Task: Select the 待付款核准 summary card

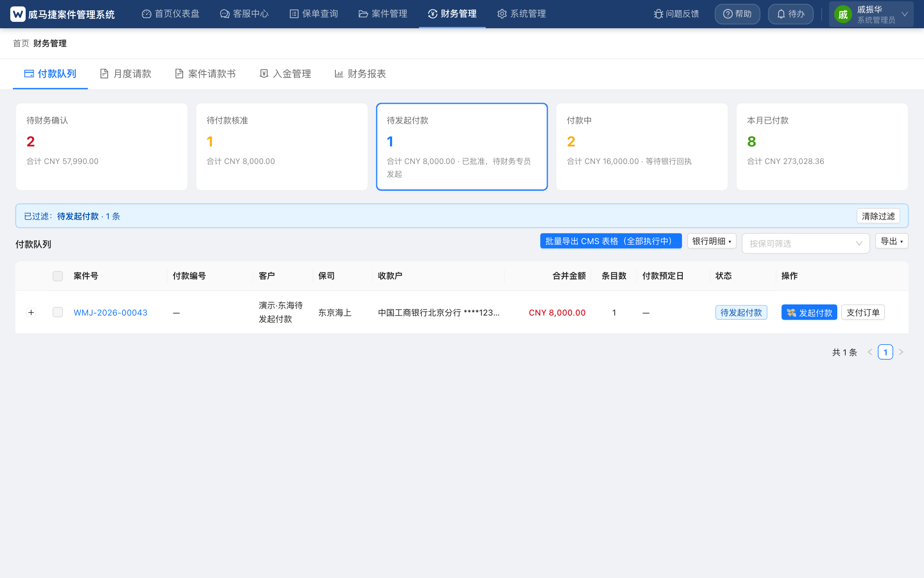Action: click(x=282, y=147)
